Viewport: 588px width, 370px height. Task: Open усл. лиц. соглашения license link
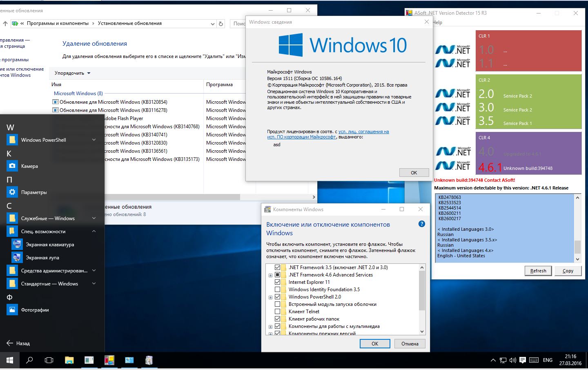click(x=363, y=132)
